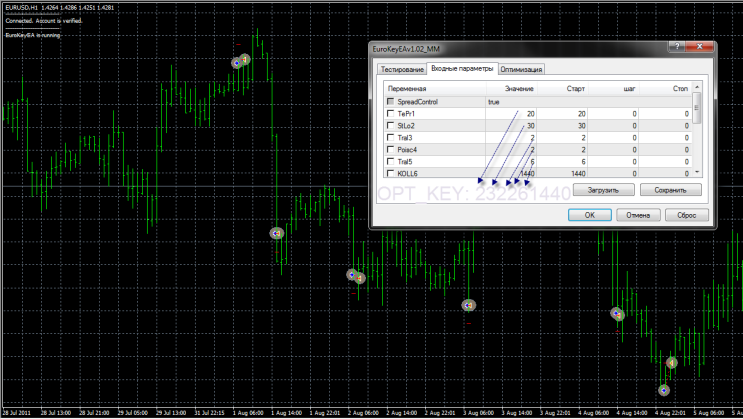Click the Старт cell in TePr1 row
Image resolution: width=743 pixels, height=419 pixels.
point(562,114)
